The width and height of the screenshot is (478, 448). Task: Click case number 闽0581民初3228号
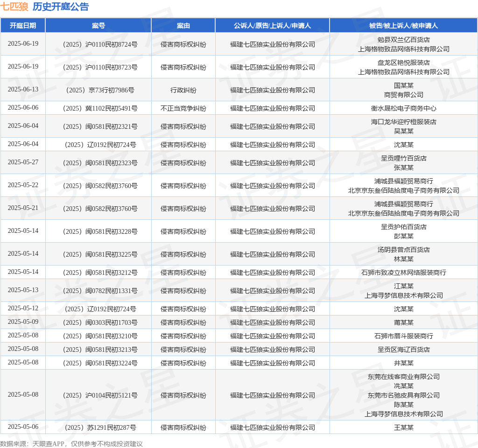[100, 231]
